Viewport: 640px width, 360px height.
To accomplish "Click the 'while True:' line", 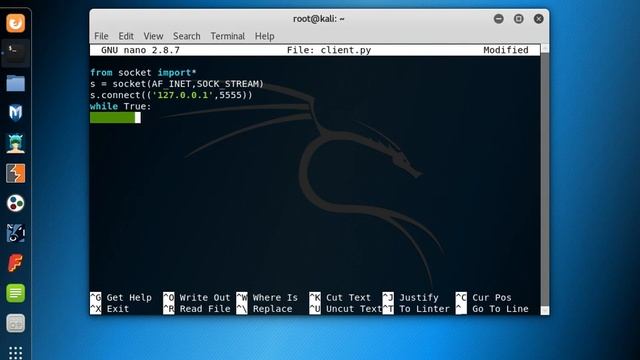I will (x=120, y=107).
